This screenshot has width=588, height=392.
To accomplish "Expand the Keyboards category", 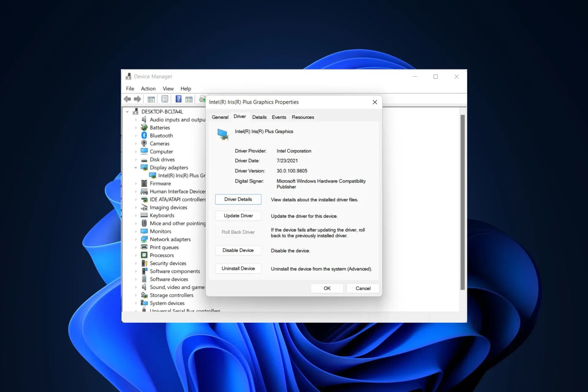I will coord(136,216).
